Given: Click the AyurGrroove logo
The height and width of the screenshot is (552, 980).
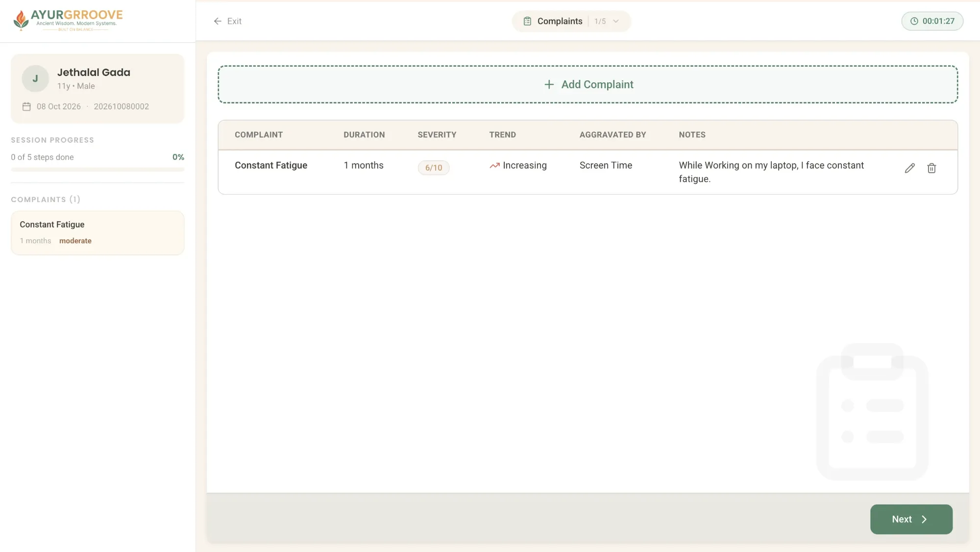Looking at the screenshot, I should (x=68, y=21).
